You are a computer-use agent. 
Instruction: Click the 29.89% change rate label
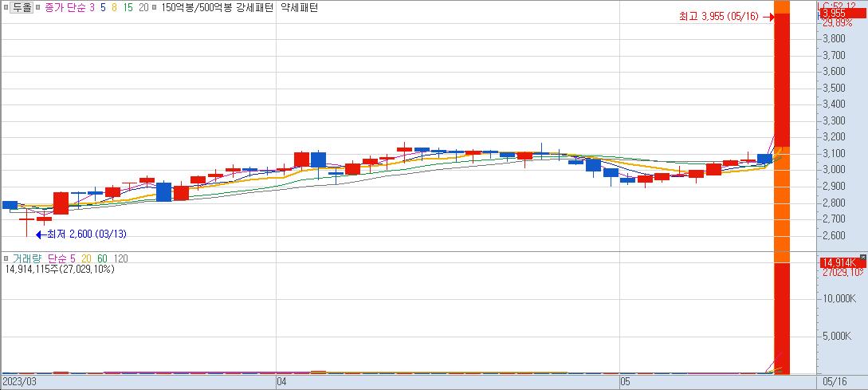837,22
